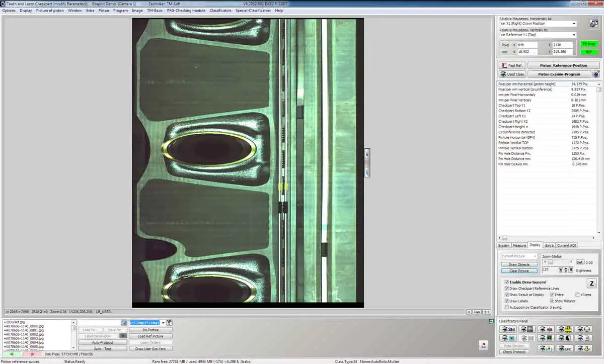Click the Clear Picture button
Image resolution: width=604 pixels, height=364 pixels.
tap(519, 271)
